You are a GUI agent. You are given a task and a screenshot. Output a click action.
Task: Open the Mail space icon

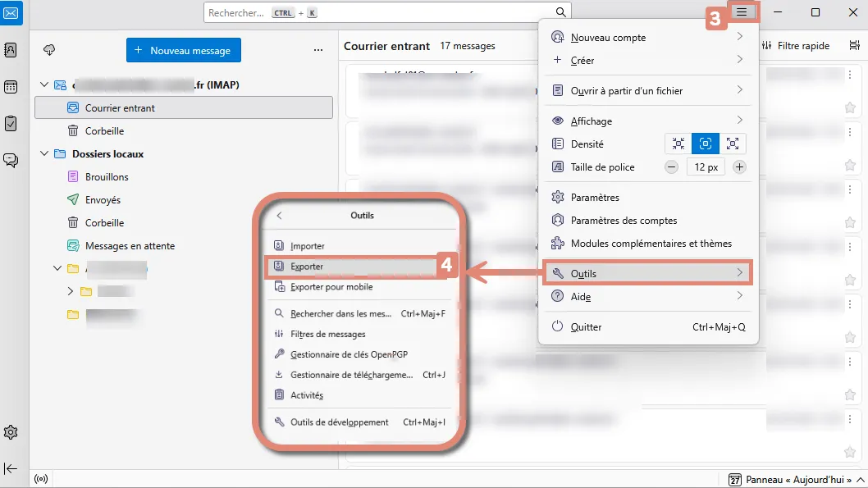point(11,13)
